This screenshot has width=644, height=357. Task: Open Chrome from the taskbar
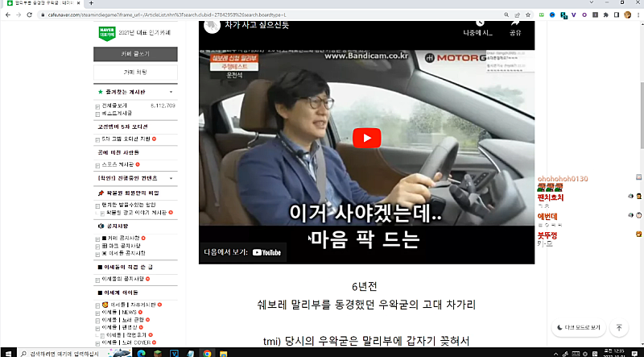(x=207, y=353)
